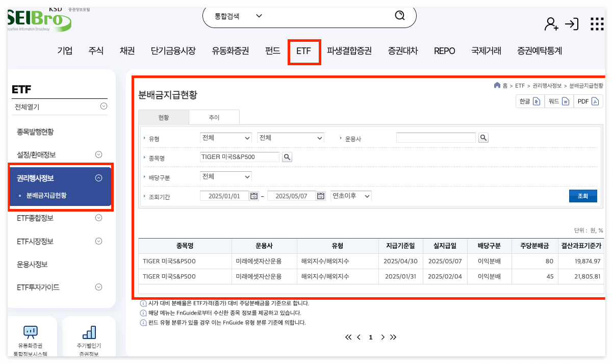Click 주당분배금 column header
The width and height of the screenshot is (613, 364).
[534, 246]
